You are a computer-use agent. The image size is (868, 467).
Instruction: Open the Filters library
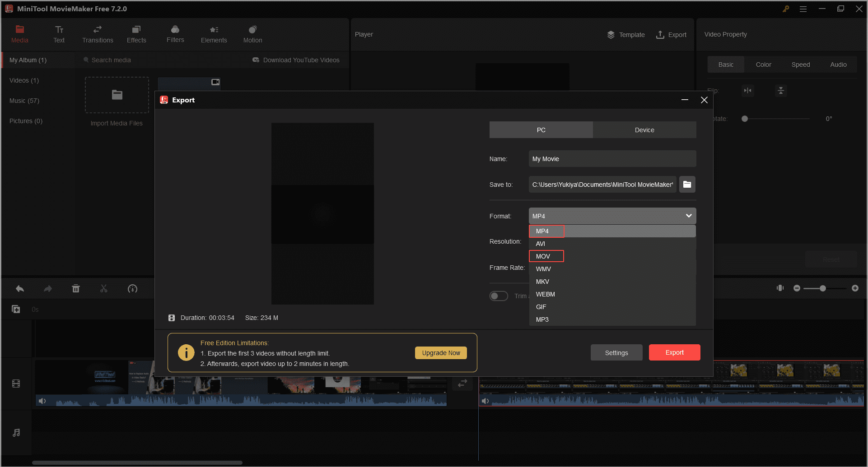[175, 34]
